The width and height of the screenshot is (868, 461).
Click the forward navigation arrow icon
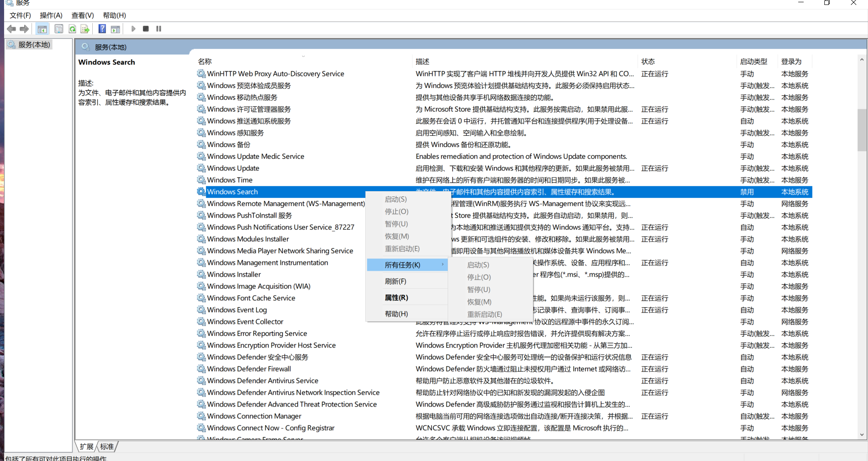click(x=23, y=29)
